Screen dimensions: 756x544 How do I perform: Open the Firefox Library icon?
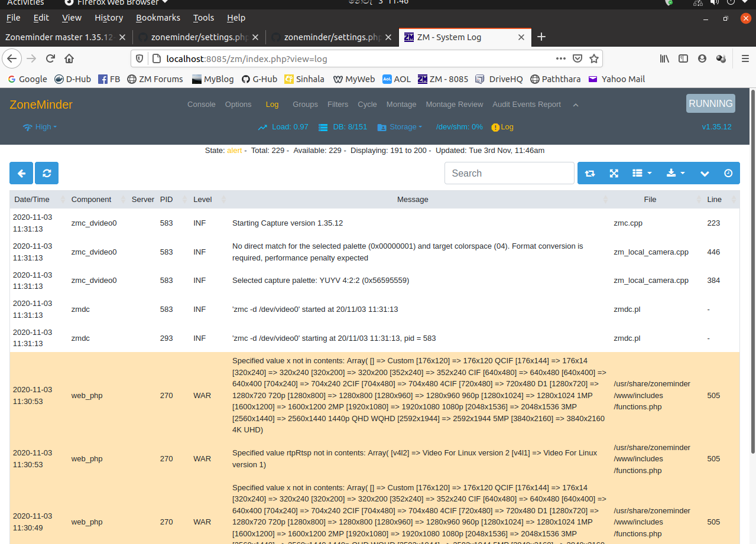click(x=664, y=58)
